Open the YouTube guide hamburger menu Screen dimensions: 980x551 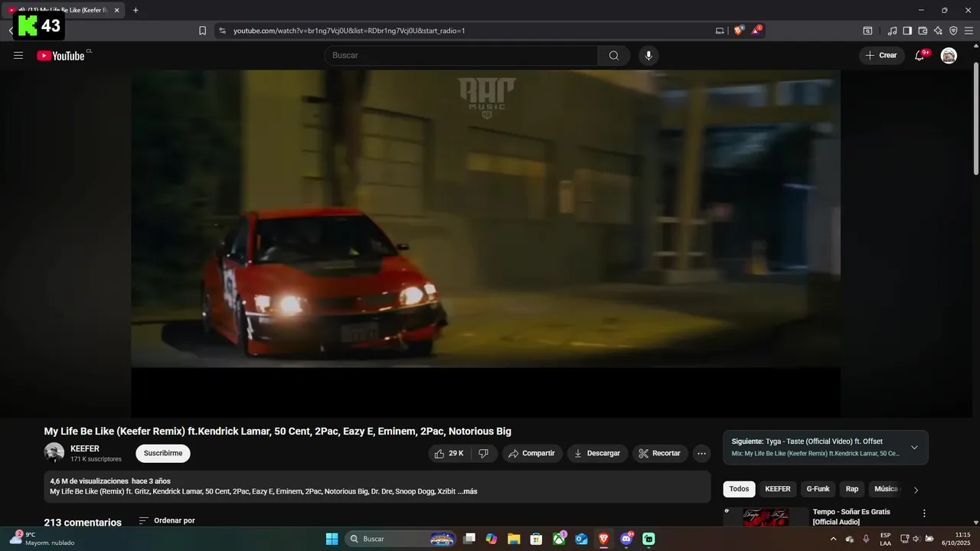18,55
